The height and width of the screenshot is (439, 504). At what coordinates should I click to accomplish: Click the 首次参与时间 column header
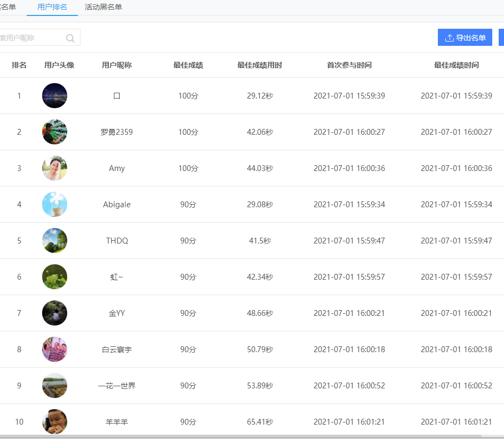(x=349, y=65)
